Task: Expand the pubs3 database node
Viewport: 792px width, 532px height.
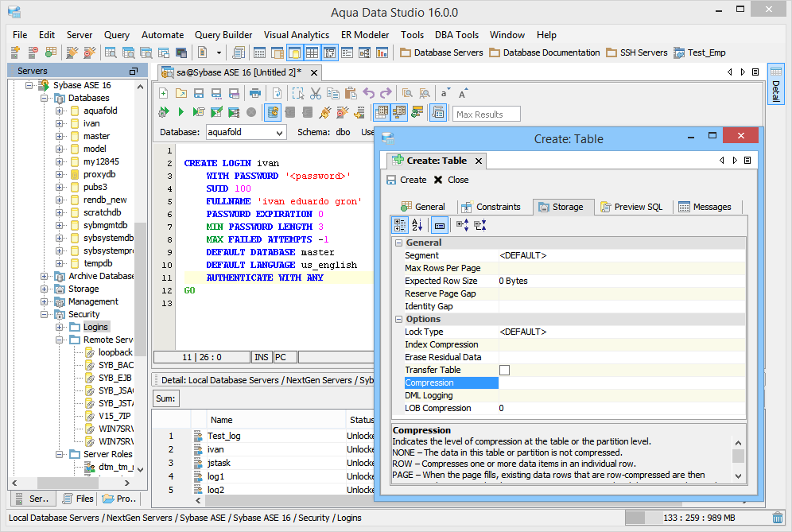Action: click(x=60, y=187)
